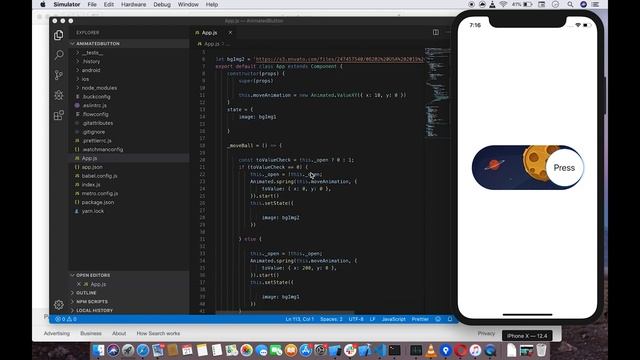Tap the Press toggle button in simulator
Screen dimensions: 640x360
coord(564,168)
